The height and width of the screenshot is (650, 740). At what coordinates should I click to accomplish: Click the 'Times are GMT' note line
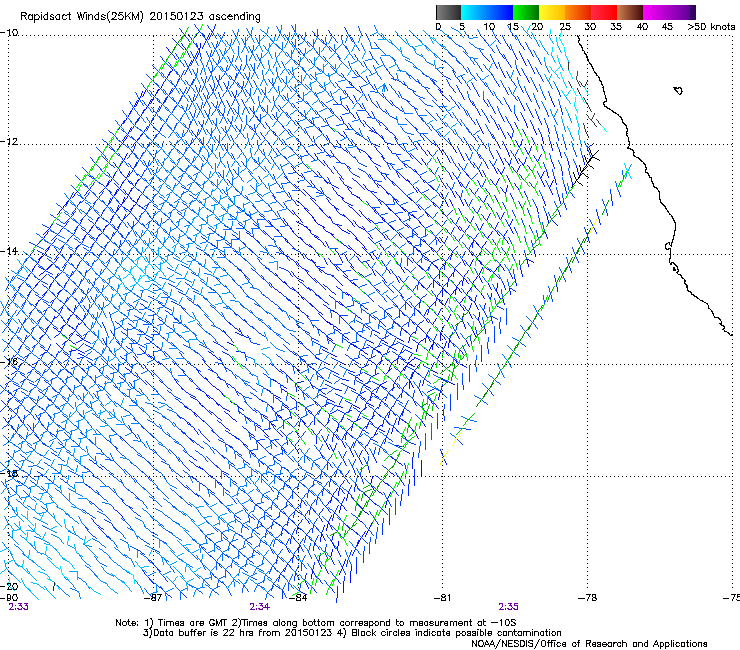pyautogui.click(x=316, y=623)
